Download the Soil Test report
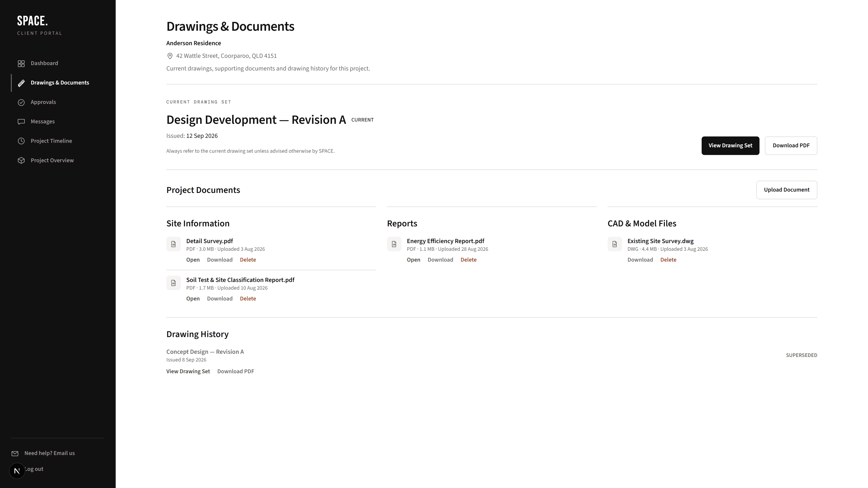Viewport: 868px width, 488px height. (x=220, y=299)
